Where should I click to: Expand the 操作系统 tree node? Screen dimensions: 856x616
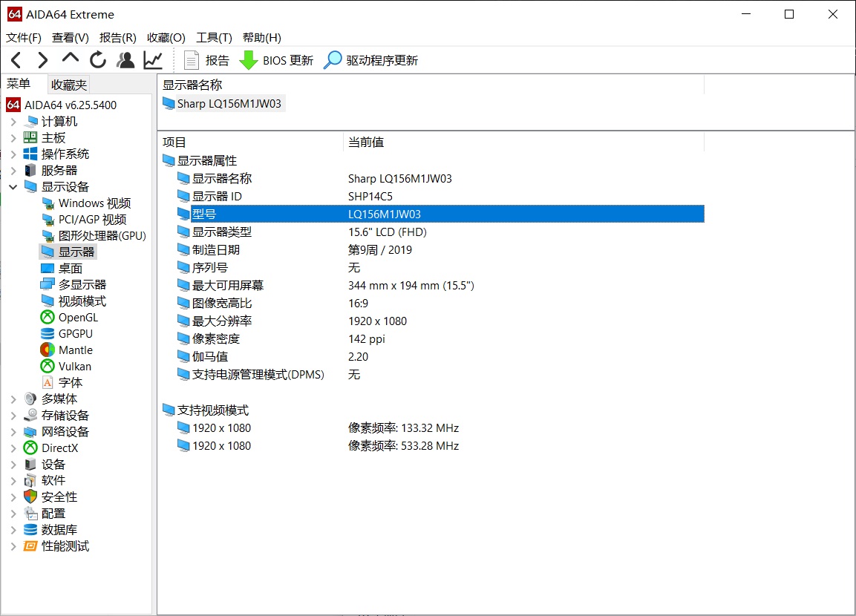[13, 154]
